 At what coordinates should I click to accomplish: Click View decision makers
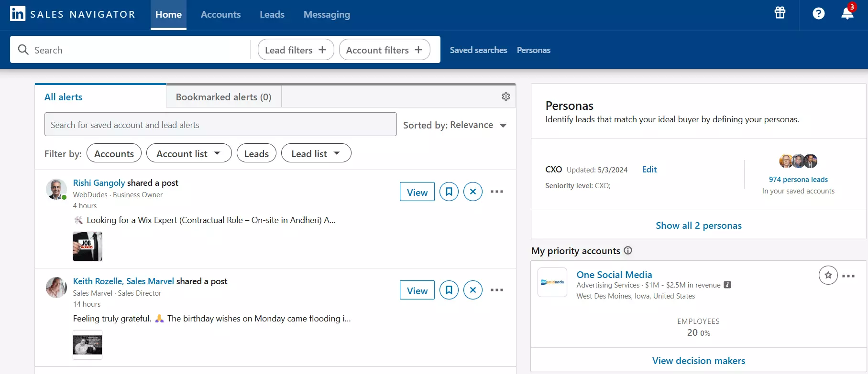tap(698, 360)
